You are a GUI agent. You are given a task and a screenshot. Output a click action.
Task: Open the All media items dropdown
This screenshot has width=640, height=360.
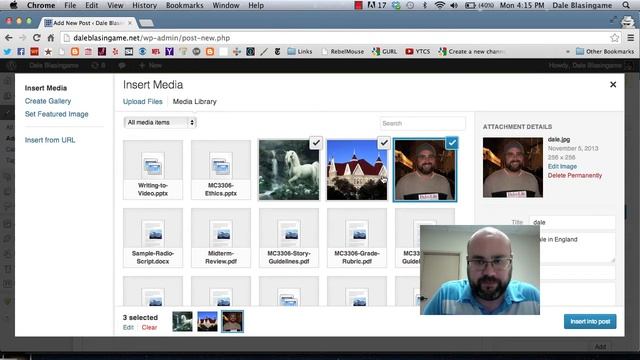[160, 122]
